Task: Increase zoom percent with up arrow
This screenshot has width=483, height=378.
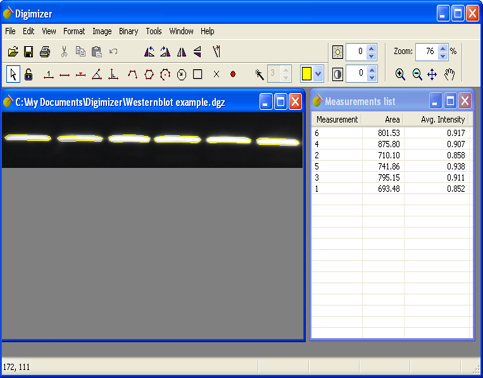Action: [443, 48]
